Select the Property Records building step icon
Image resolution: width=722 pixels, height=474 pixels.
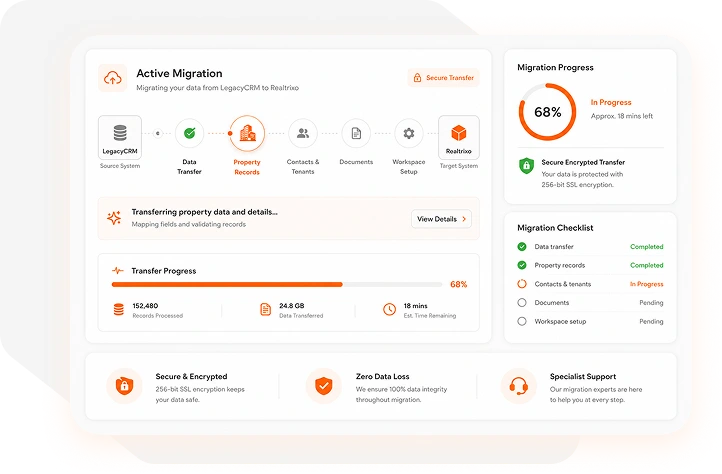pos(247,133)
